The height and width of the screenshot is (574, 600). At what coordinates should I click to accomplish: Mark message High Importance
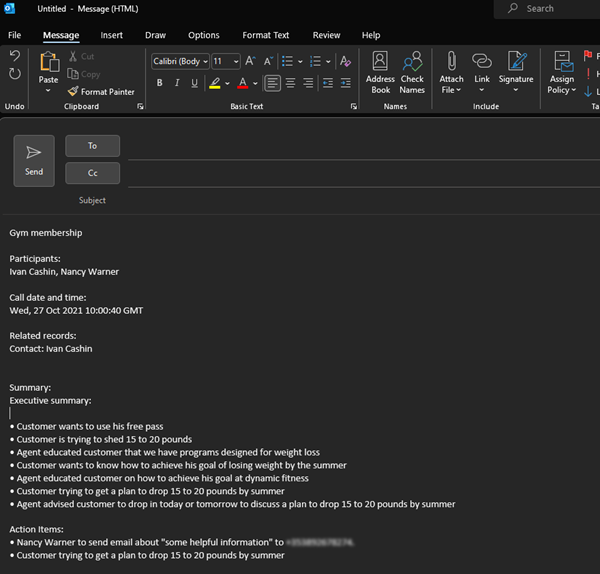[x=588, y=74]
